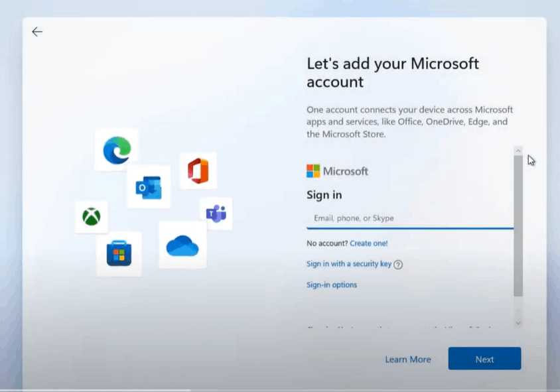Click the Learn More link
Image resolution: width=560 pixels, height=392 pixels.
coord(408,359)
